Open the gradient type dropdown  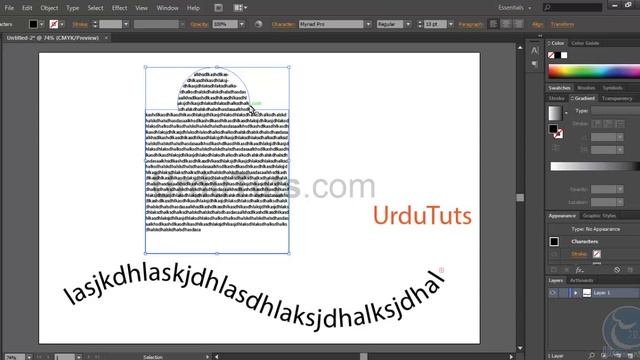click(616, 111)
